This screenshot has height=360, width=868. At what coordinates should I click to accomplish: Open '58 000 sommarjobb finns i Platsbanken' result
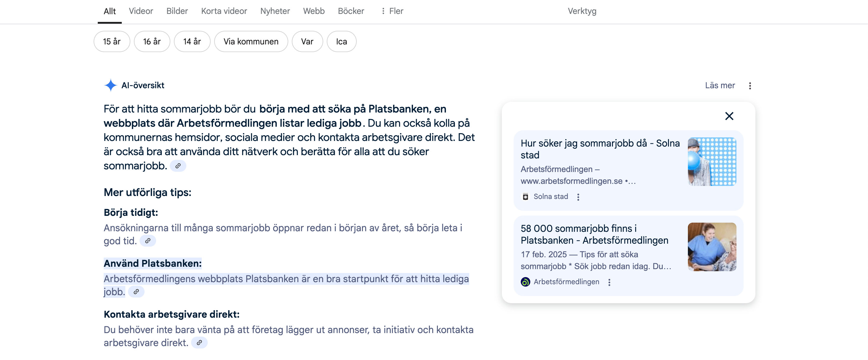(594, 234)
